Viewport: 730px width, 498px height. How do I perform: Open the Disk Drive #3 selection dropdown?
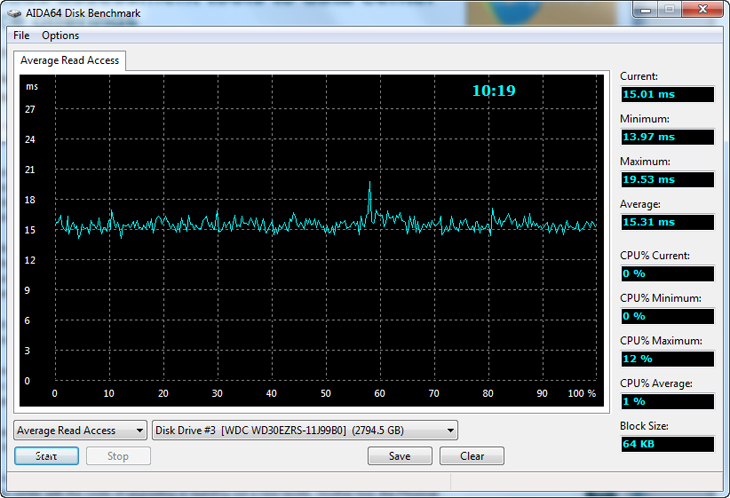point(305,431)
